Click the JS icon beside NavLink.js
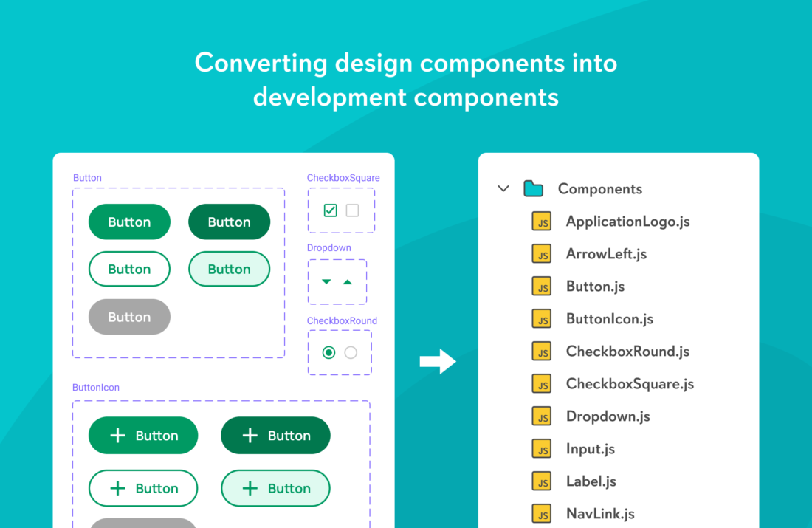The image size is (812, 528). [542, 513]
